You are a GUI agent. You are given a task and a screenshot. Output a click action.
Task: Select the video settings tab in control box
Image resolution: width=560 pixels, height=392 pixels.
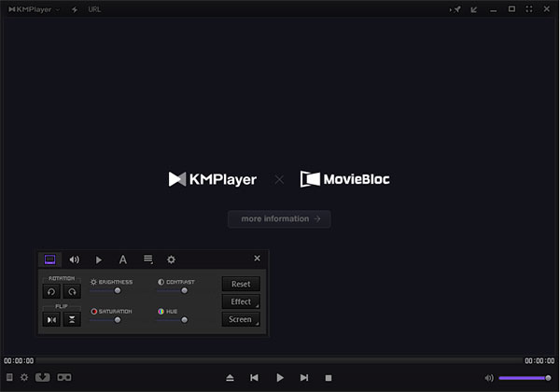[x=50, y=259]
